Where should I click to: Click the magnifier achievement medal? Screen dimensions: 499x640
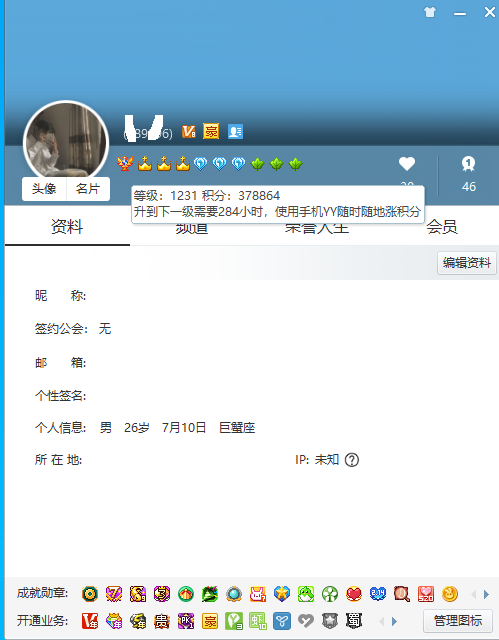[401, 594]
